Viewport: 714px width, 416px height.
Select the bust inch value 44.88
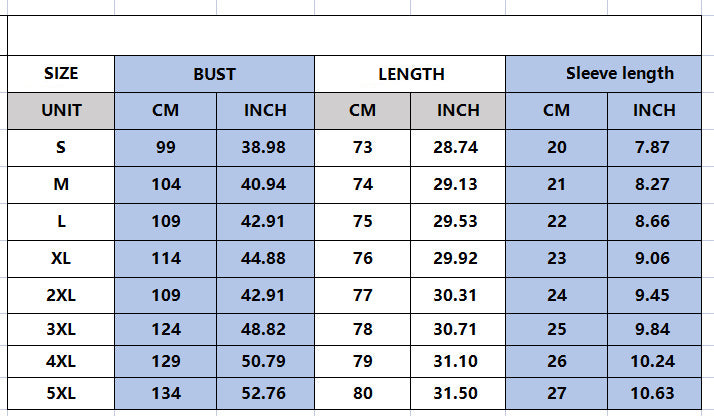[x=265, y=259]
